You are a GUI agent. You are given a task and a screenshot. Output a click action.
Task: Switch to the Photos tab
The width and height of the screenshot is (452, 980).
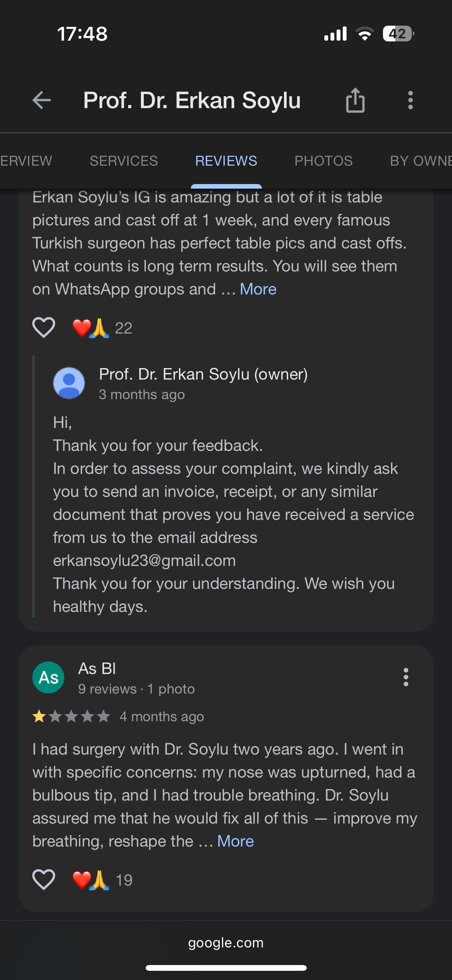tap(324, 161)
